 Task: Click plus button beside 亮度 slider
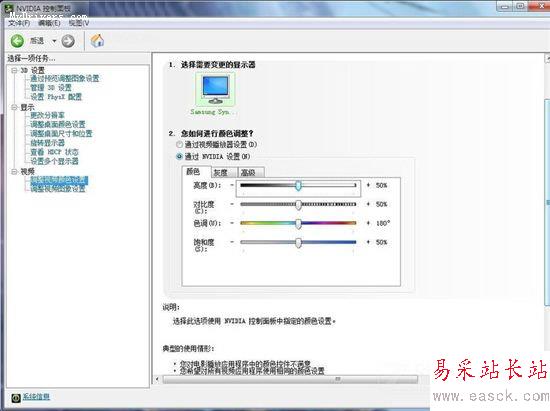click(368, 185)
